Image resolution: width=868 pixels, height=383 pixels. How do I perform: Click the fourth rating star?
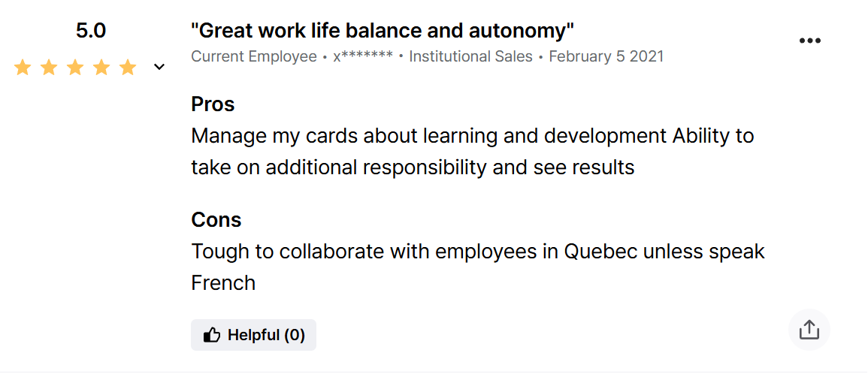point(101,68)
